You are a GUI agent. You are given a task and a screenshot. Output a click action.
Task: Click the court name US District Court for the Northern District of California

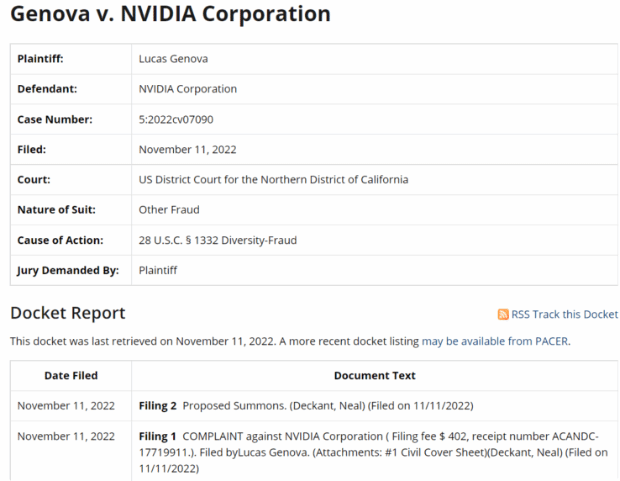pos(274,180)
